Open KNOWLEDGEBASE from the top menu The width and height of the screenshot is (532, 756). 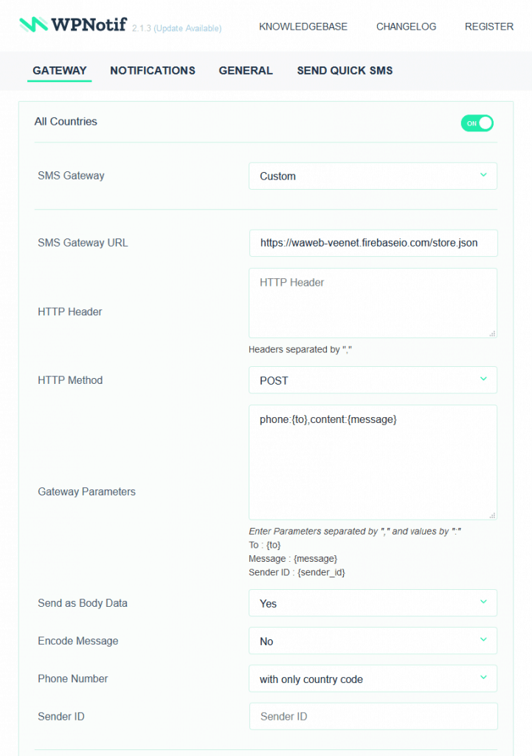click(303, 26)
